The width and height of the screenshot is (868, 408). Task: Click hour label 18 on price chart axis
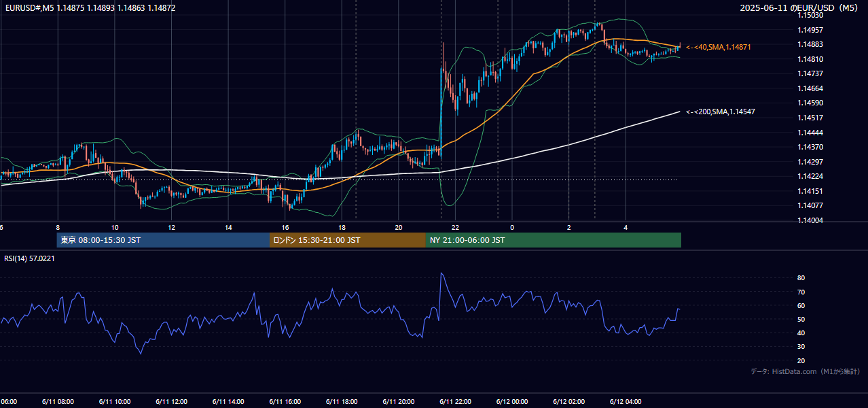click(342, 227)
